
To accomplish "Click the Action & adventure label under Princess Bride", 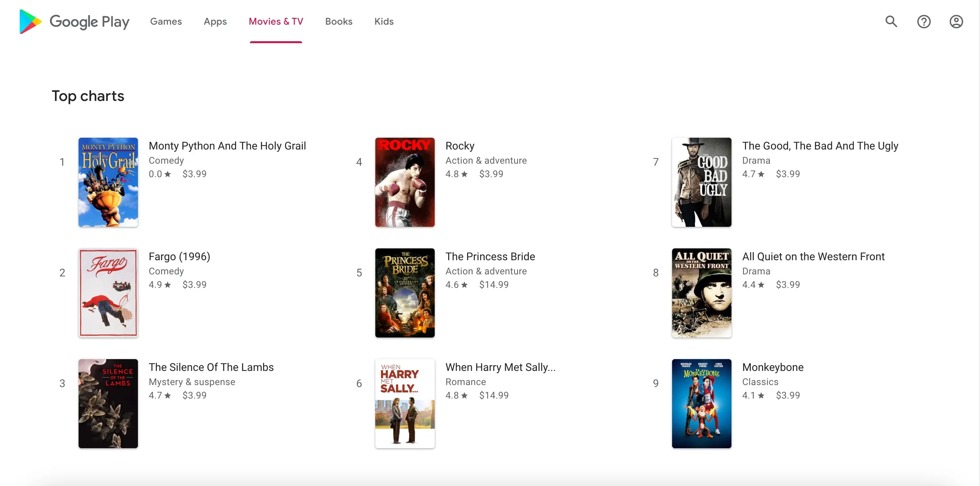I will 486,271.
